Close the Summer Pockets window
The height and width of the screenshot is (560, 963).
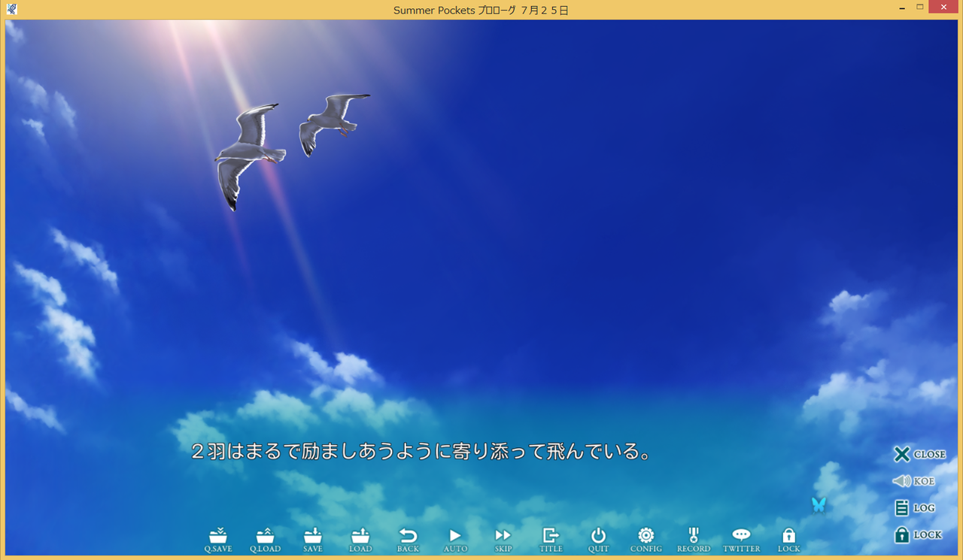(944, 8)
